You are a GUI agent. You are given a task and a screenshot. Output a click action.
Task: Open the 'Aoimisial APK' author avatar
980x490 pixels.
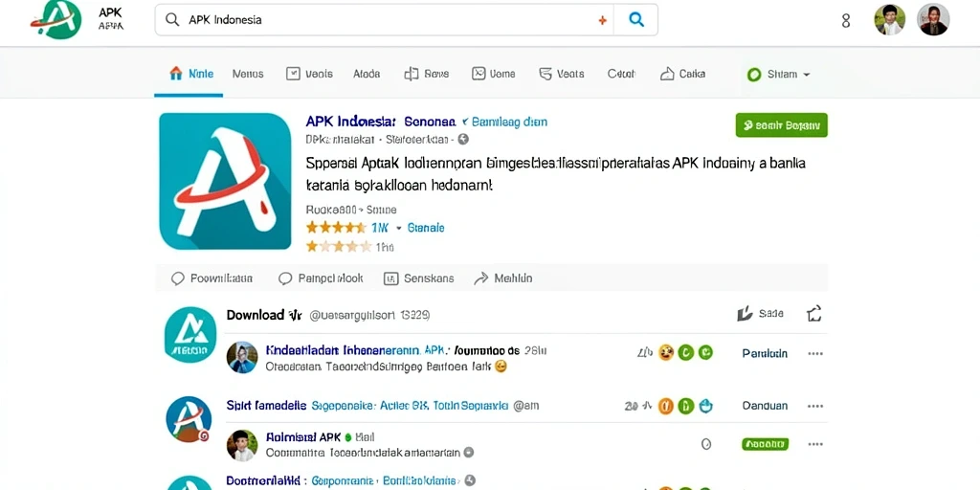click(242, 446)
